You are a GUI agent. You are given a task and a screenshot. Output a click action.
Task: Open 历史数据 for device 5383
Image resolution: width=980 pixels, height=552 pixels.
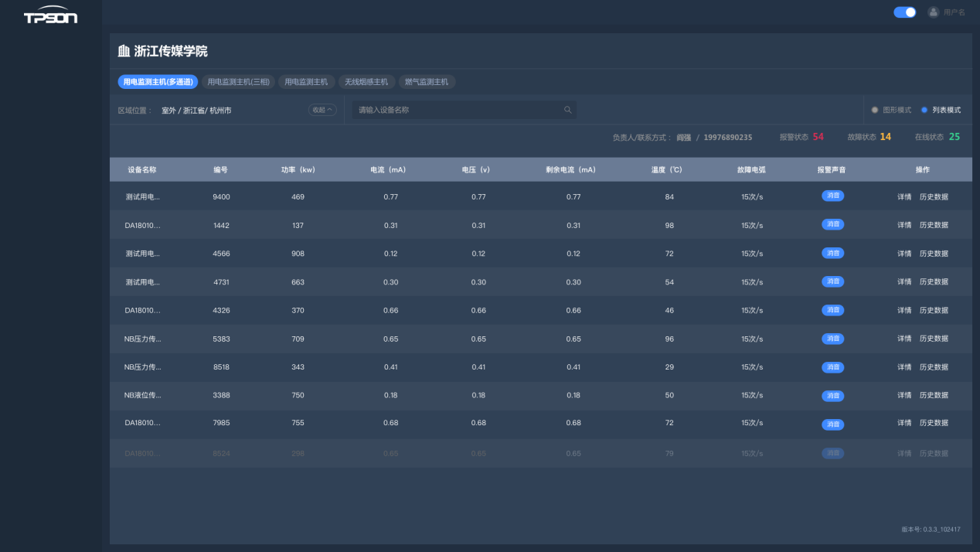(934, 339)
